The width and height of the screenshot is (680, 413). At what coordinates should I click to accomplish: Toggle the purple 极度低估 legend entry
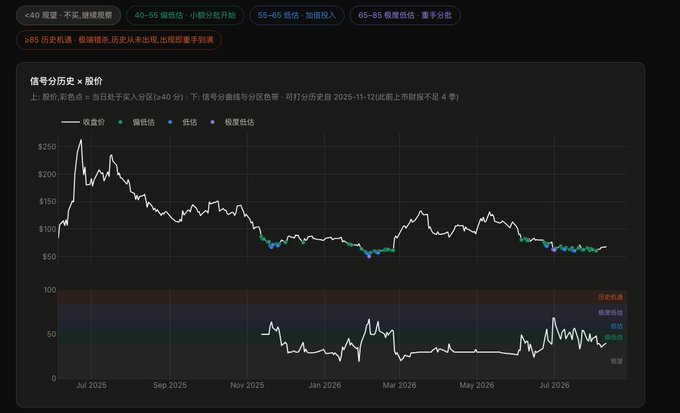[232, 122]
